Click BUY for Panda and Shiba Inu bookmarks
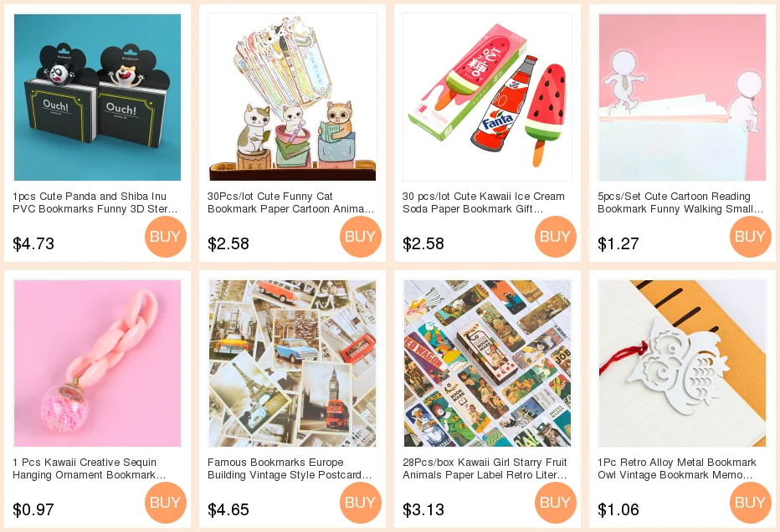 coord(166,236)
